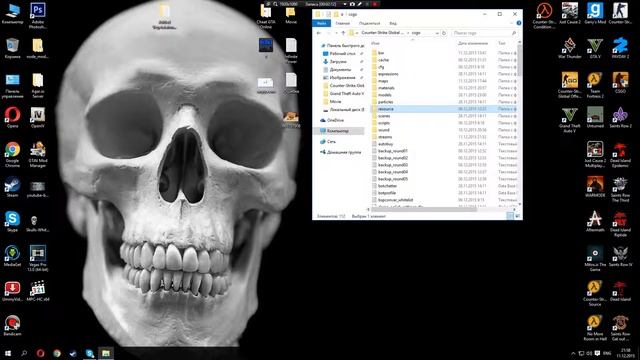Open the recent locations dropdown arrow
The height and width of the screenshot is (360, 640).
336,33
